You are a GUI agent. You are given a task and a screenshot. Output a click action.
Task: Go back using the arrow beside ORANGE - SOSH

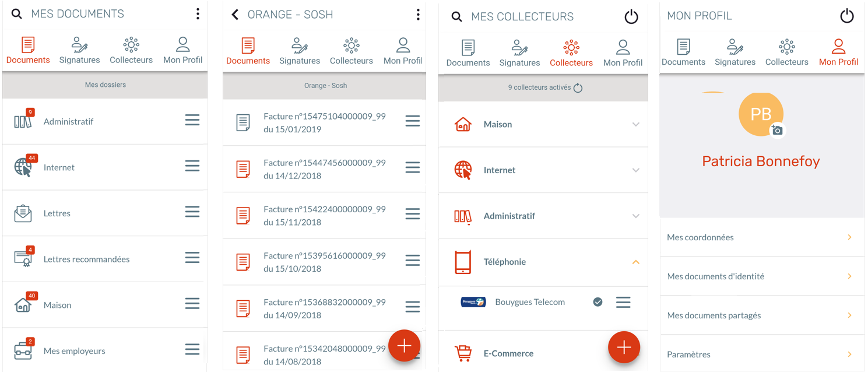click(235, 15)
